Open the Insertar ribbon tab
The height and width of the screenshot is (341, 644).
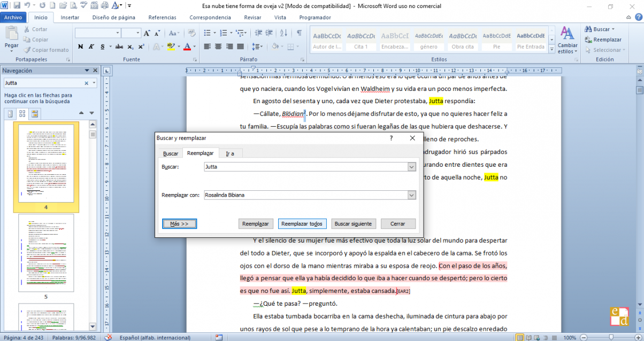pos(70,17)
